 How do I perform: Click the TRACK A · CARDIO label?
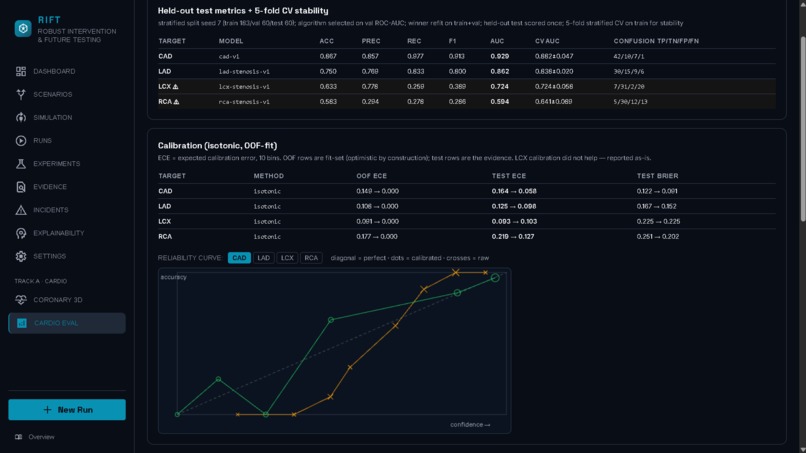pyautogui.click(x=41, y=281)
